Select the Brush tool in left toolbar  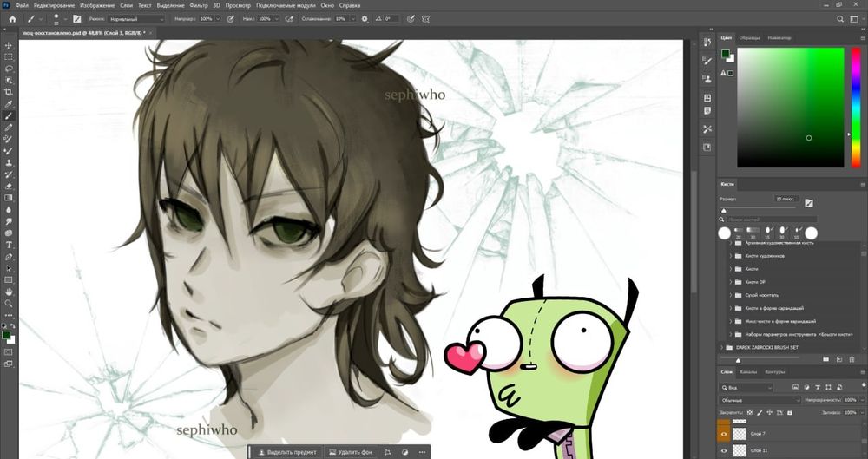pyautogui.click(x=9, y=115)
